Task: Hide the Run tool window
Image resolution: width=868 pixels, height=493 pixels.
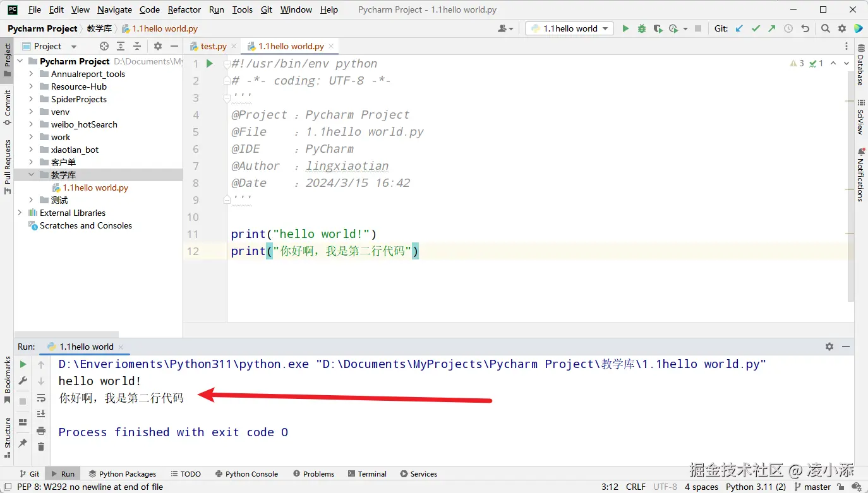Action: pos(846,347)
